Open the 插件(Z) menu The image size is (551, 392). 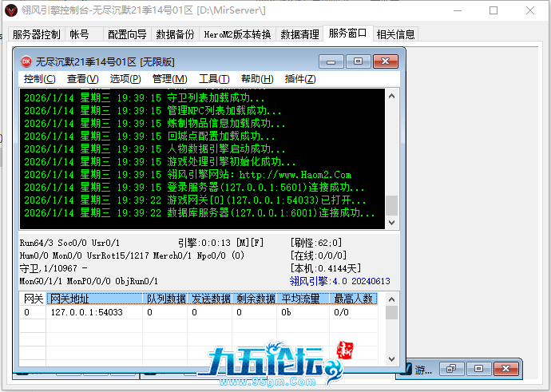(x=300, y=79)
